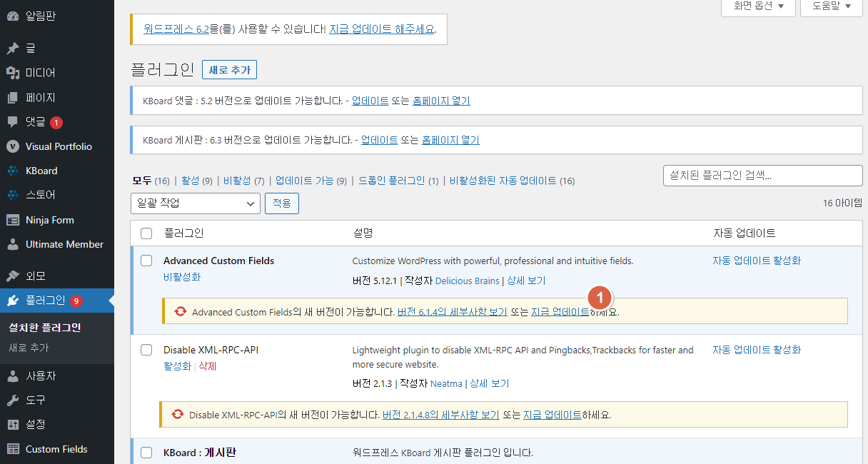The width and height of the screenshot is (868, 464).
Task: Click 지금 업데이트 for Disable XML-RPC-API
Action: [552, 415]
